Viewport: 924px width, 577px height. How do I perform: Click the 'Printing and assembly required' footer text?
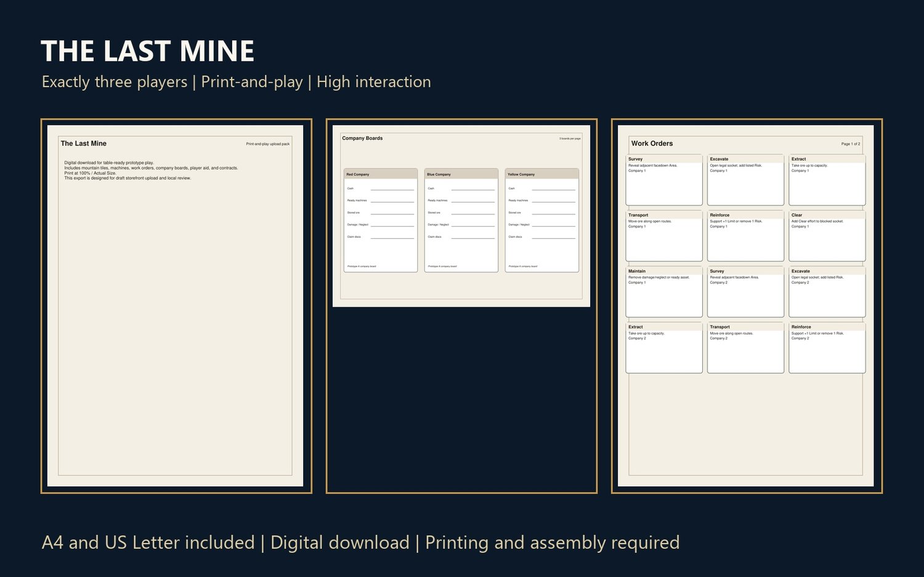point(552,543)
